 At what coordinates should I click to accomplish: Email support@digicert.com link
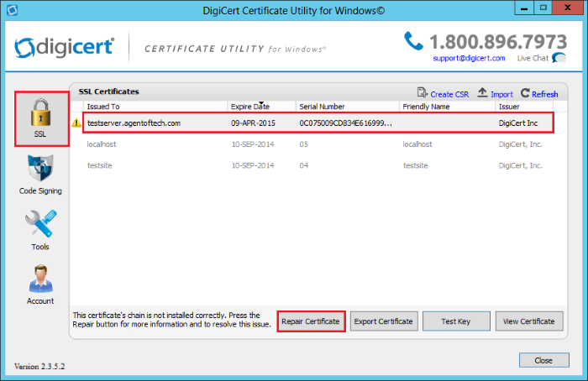[x=469, y=58]
